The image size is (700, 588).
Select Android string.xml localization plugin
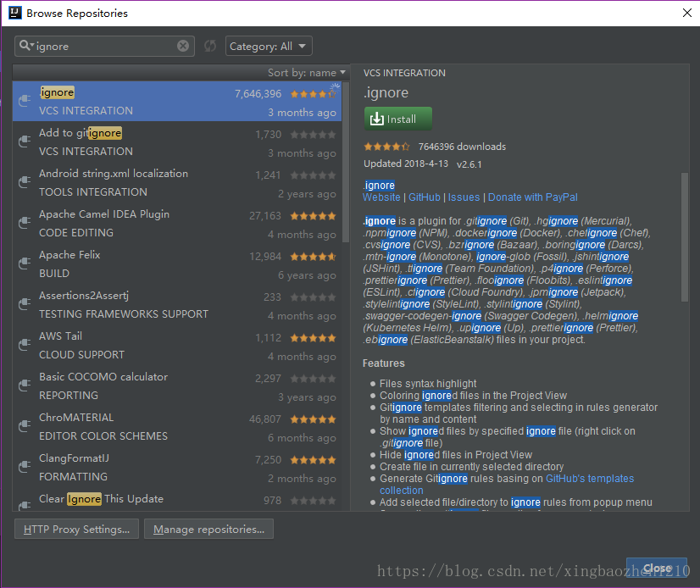click(177, 183)
